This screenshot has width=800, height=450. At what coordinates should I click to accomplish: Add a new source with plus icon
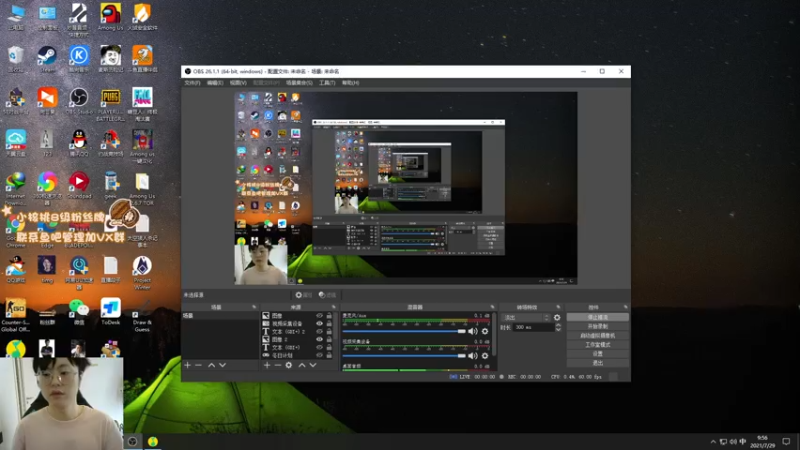pos(266,365)
